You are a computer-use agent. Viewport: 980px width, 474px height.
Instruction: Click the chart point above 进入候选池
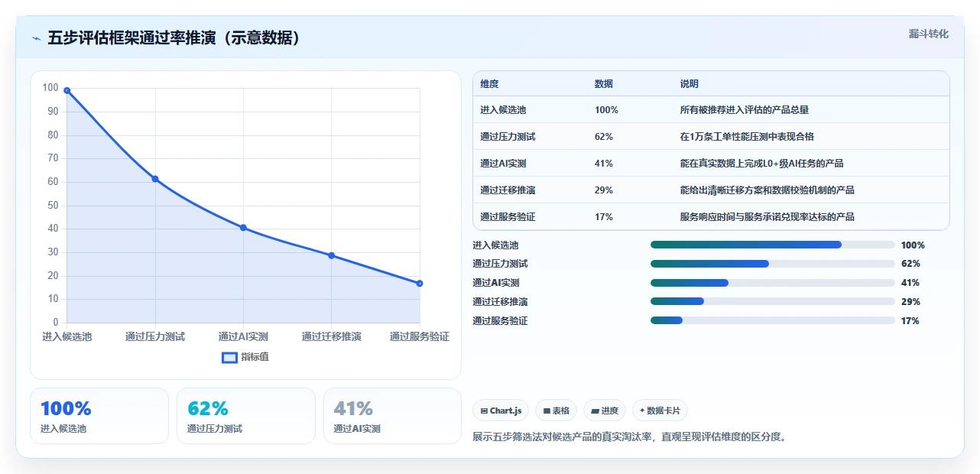67,90
